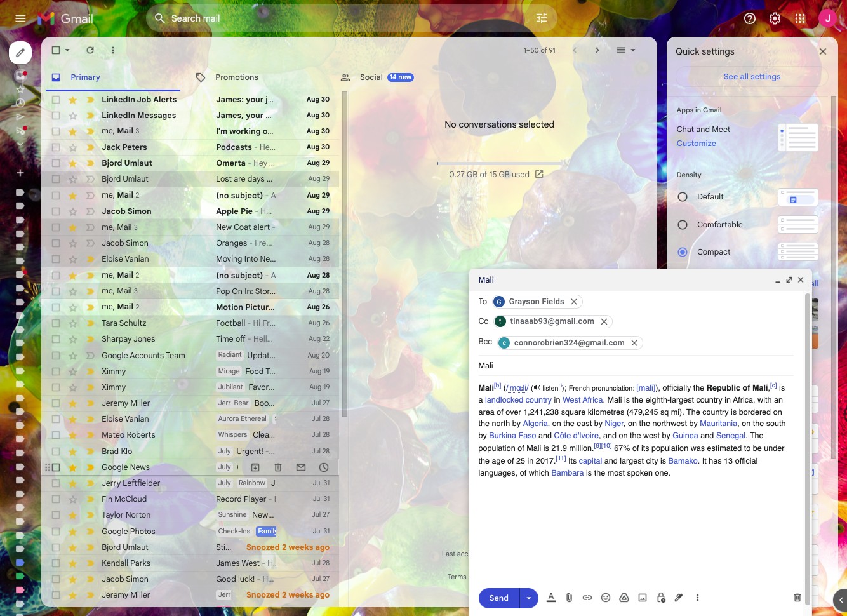Viewport: 847px width, 616px height.
Task: Toggle confidential mode lock icon
Action: click(661, 598)
